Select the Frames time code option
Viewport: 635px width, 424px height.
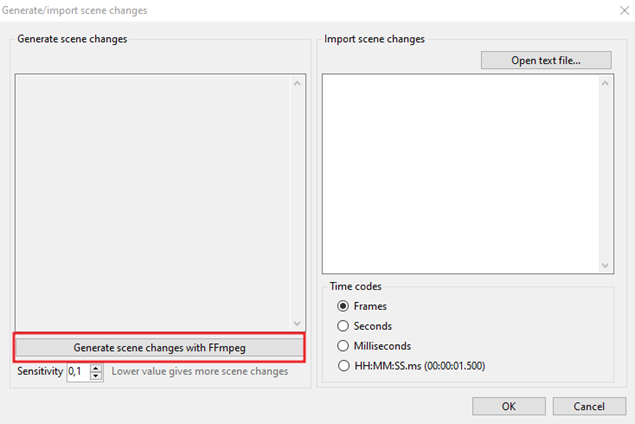click(362, 306)
